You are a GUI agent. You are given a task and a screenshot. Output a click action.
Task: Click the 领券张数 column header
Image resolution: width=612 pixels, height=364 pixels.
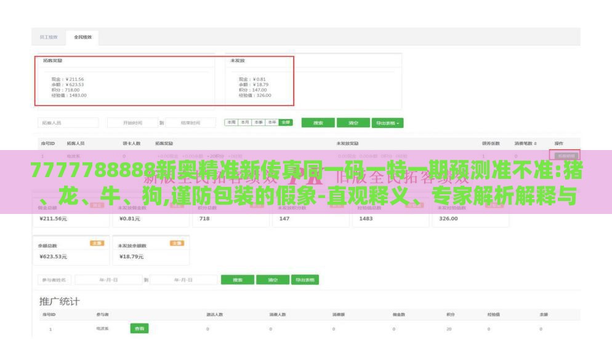click(x=491, y=143)
